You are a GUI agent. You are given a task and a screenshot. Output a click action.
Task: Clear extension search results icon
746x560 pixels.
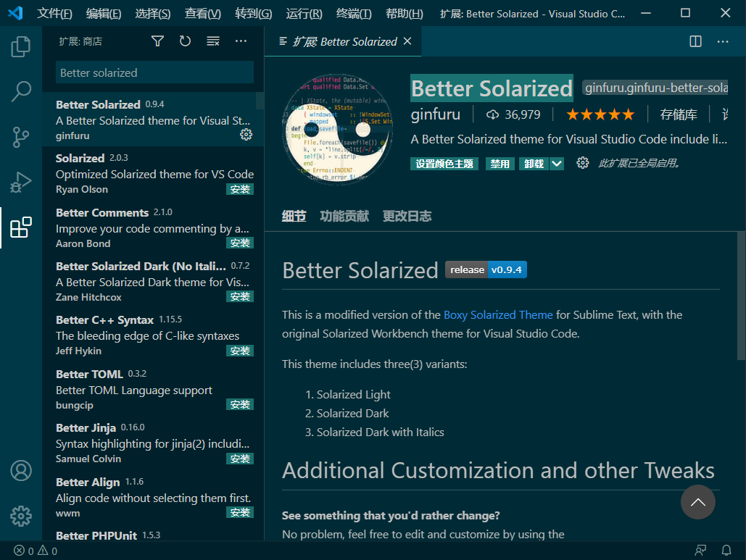click(213, 41)
